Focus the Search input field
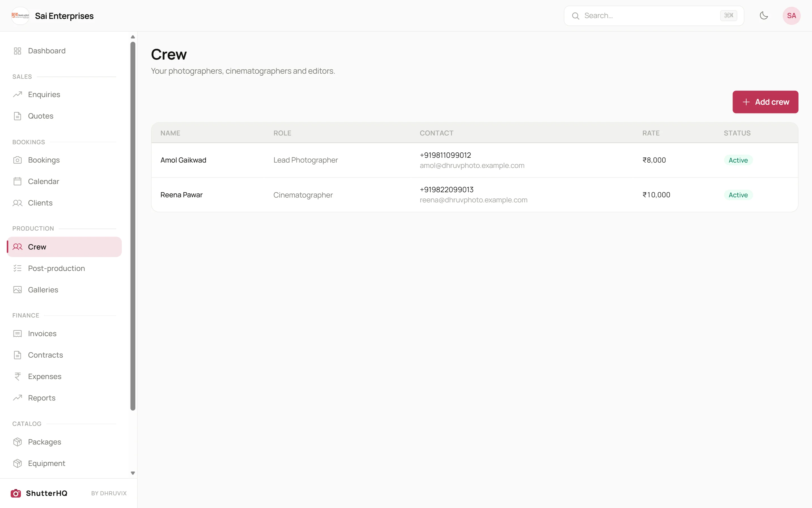 point(654,16)
